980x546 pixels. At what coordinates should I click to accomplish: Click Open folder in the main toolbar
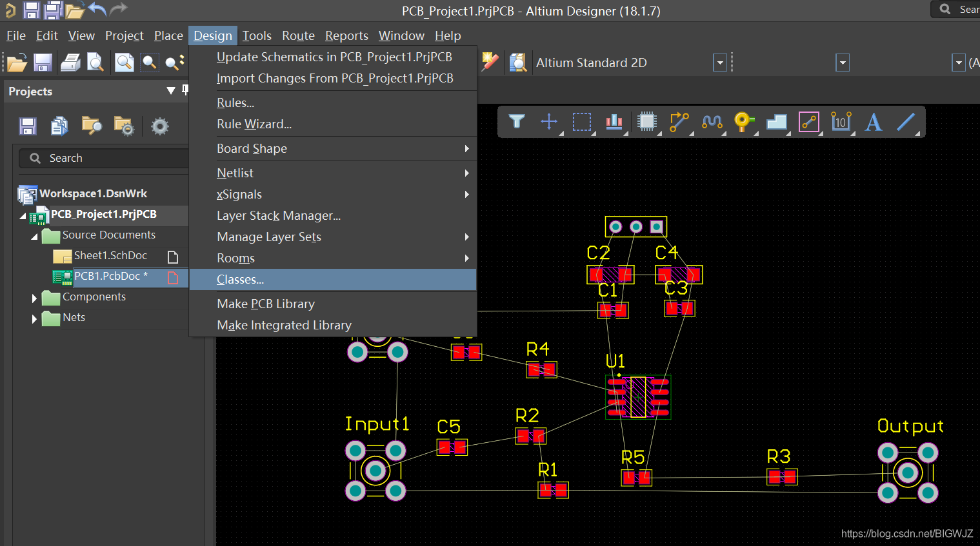17,63
